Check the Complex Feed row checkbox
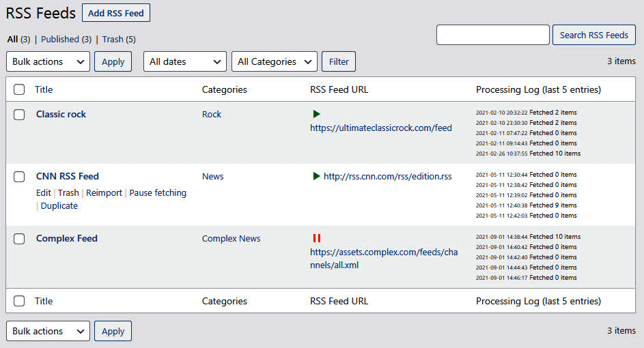Viewport: 644px width, 348px height. click(x=19, y=239)
